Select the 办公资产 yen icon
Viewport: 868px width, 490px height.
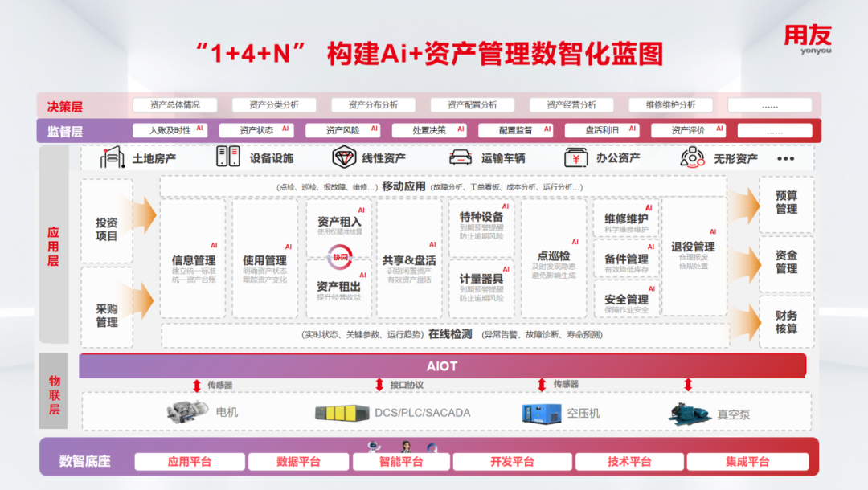click(x=575, y=157)
